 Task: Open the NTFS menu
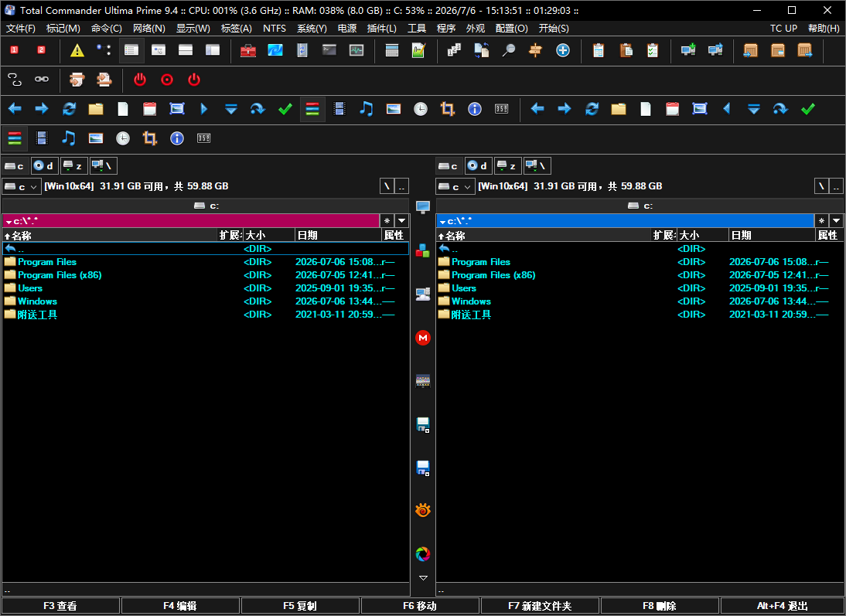274,28
